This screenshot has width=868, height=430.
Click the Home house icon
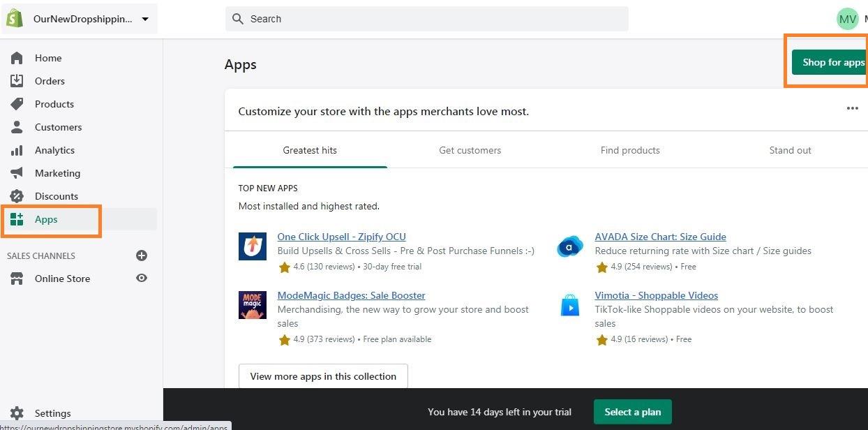(x=17, y=58)
